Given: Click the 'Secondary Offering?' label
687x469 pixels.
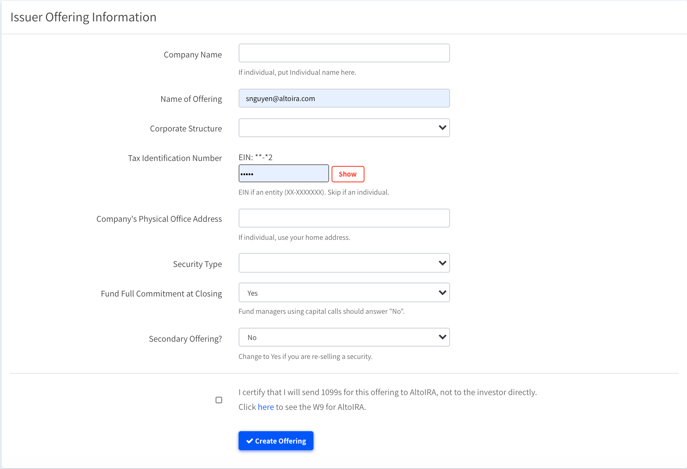Looking at the screenshot, I should point(185,339).
